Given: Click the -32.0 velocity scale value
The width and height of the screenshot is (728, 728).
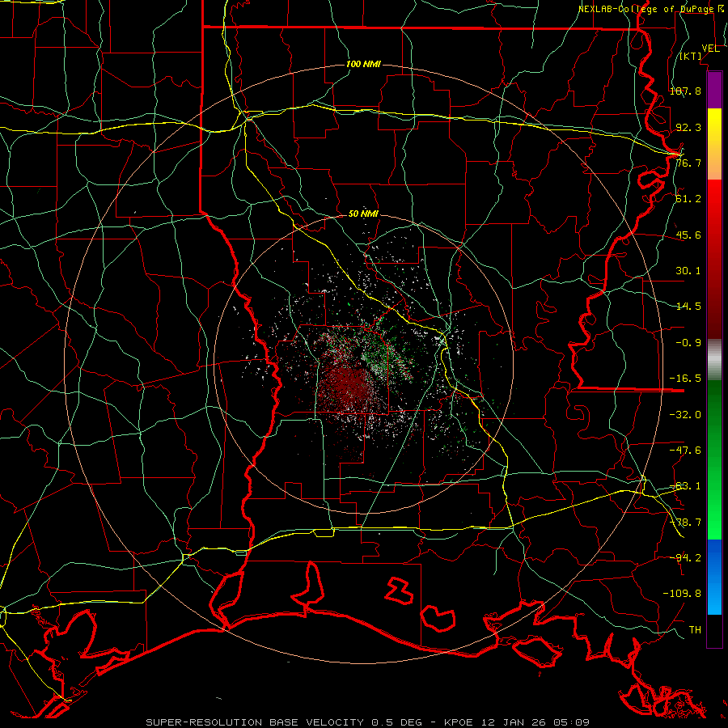Looking at the screenshot, I should pos(685,415).
